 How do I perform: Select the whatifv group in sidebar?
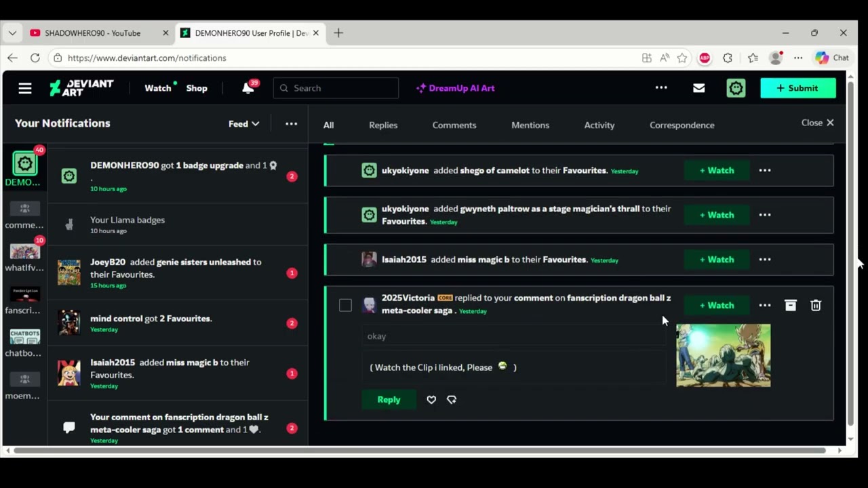(x=24, y=256)
